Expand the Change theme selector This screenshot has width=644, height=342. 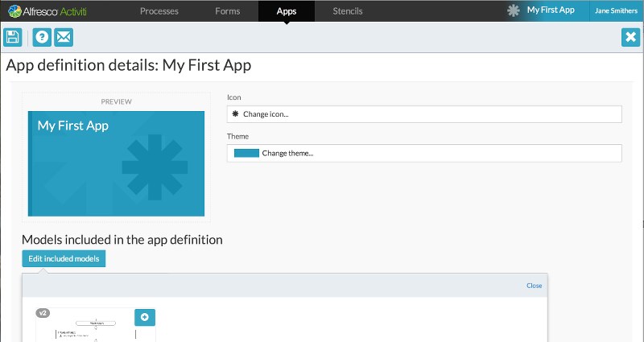424,153
